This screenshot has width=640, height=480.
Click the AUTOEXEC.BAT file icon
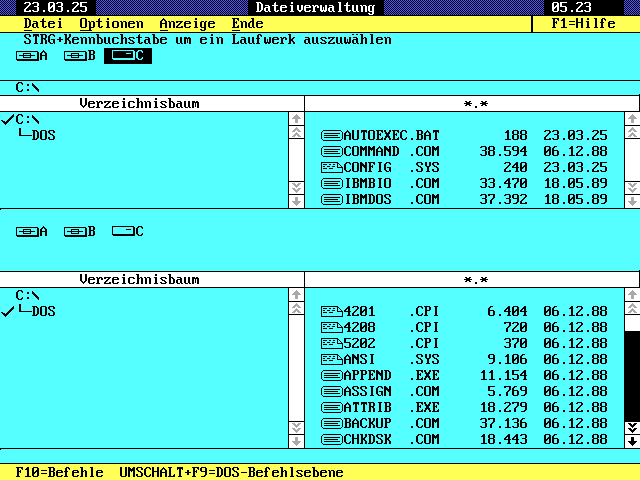(x=331, y=136)
